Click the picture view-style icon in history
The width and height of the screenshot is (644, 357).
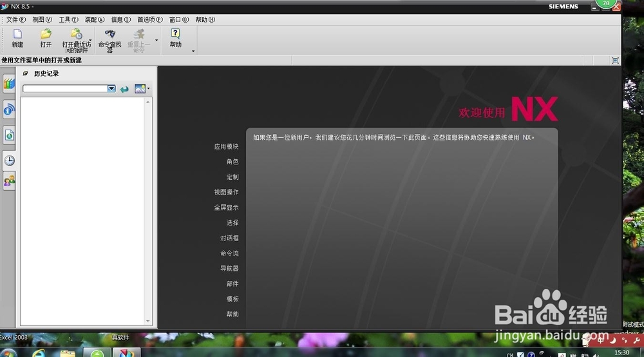coord(140,88)
